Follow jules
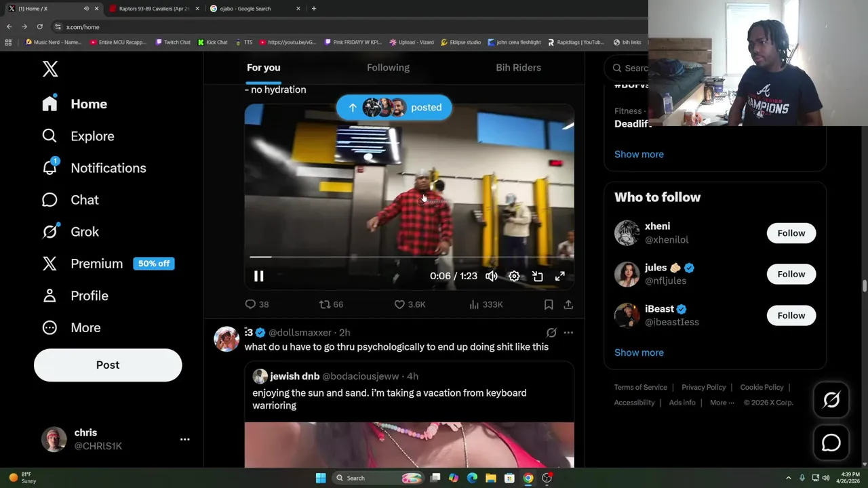The width and height of the screenshot is (868, 488). [x=791, y=274]
